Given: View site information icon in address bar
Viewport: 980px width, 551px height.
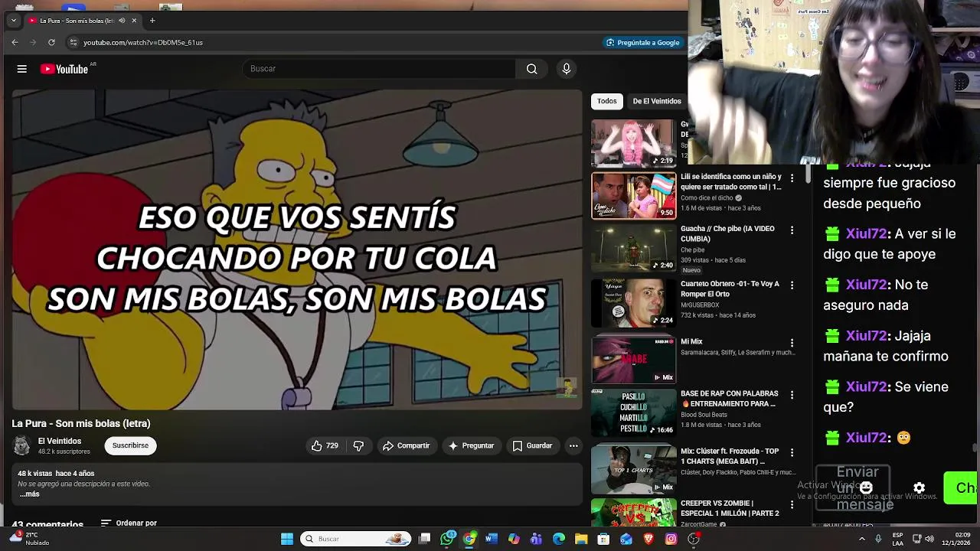Looking at the screenshot, I should [x=73, y=42].
